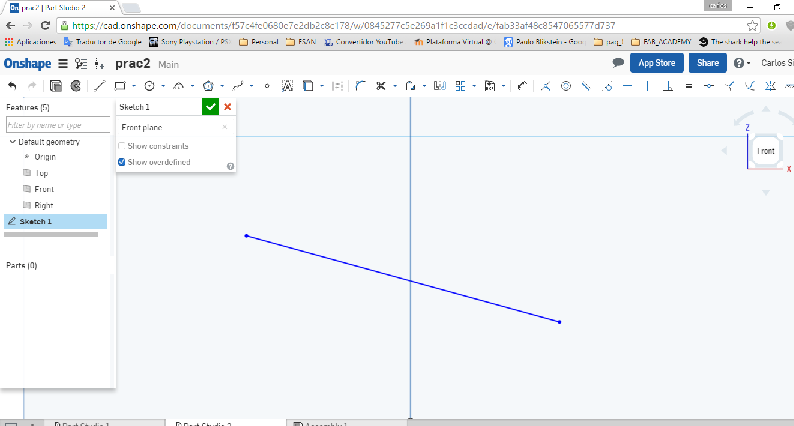Select the Text sketch tool
794x426 pixels.
pos(287,86)
